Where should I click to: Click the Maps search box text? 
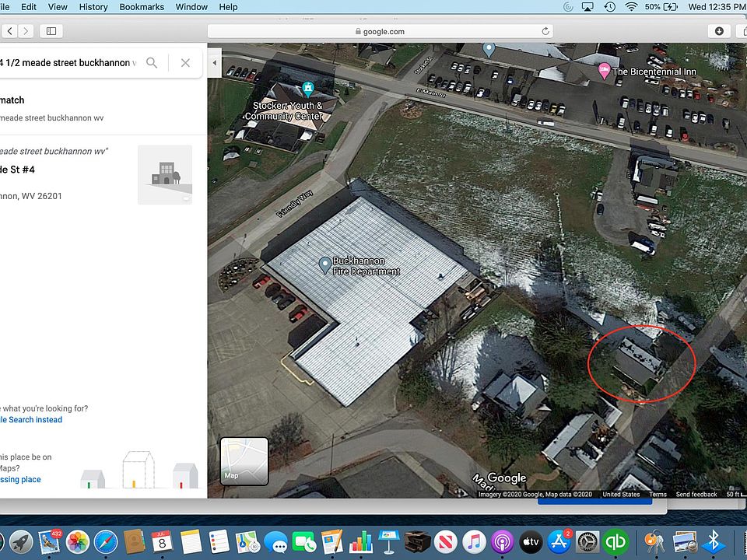(68, 63)
